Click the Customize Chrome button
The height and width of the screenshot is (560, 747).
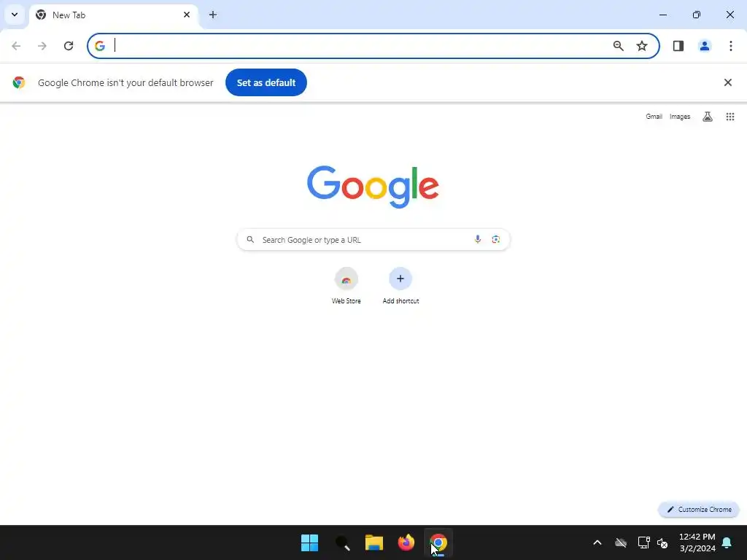coord(699,510)
